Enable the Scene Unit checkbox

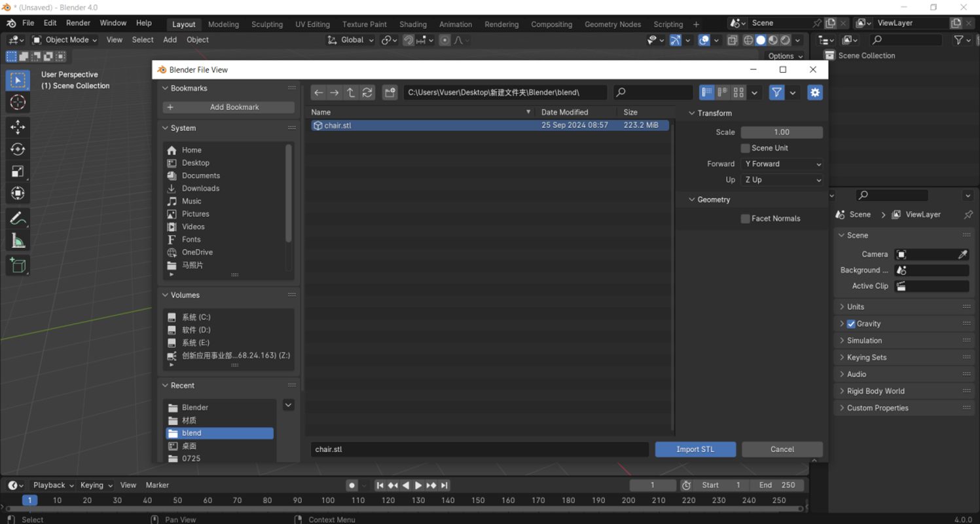coord(745,148)
